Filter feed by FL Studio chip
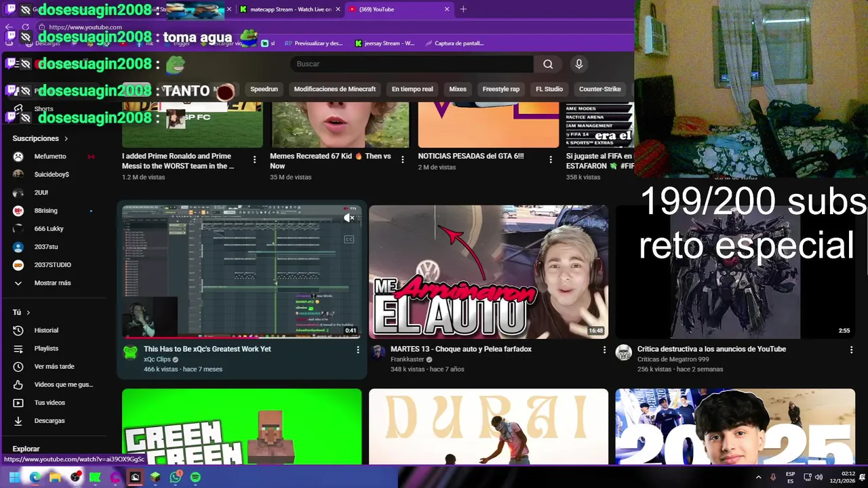Screen dimensions: 868x488 point(549,89)
